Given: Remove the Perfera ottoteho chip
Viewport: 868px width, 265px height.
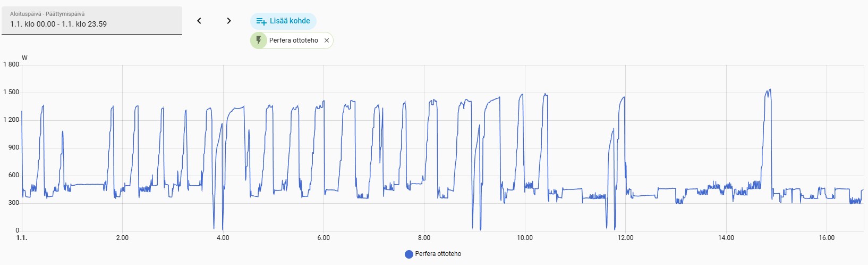Looking at the screenshot, I should pyautogui.click(x=327, y=40).
